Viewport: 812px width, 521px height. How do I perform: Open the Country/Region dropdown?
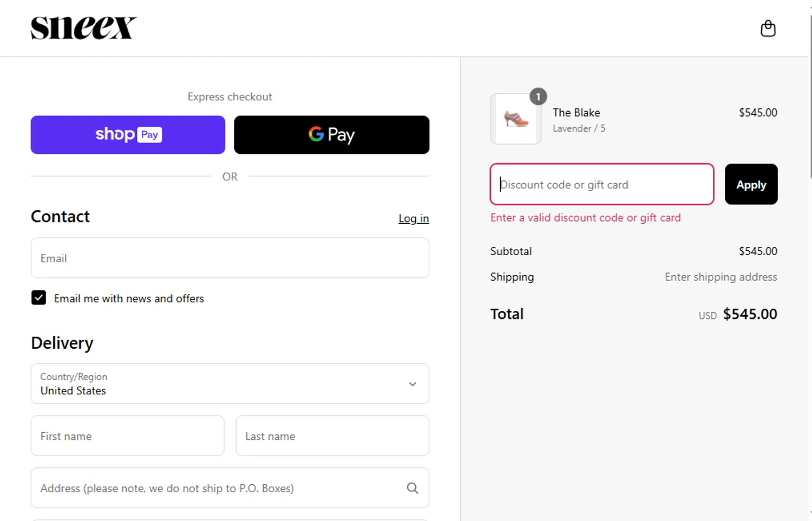click(230, 383)
